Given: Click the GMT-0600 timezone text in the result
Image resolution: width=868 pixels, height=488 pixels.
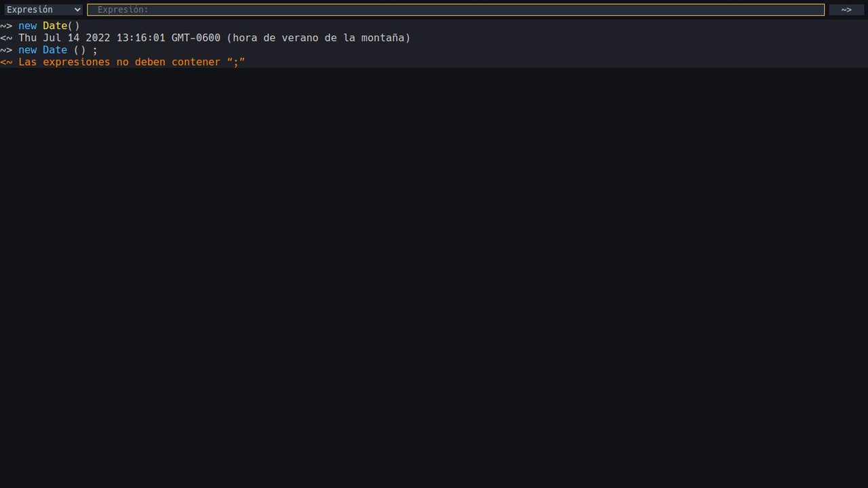Looking at the screenshot, I should pos(197,38).
